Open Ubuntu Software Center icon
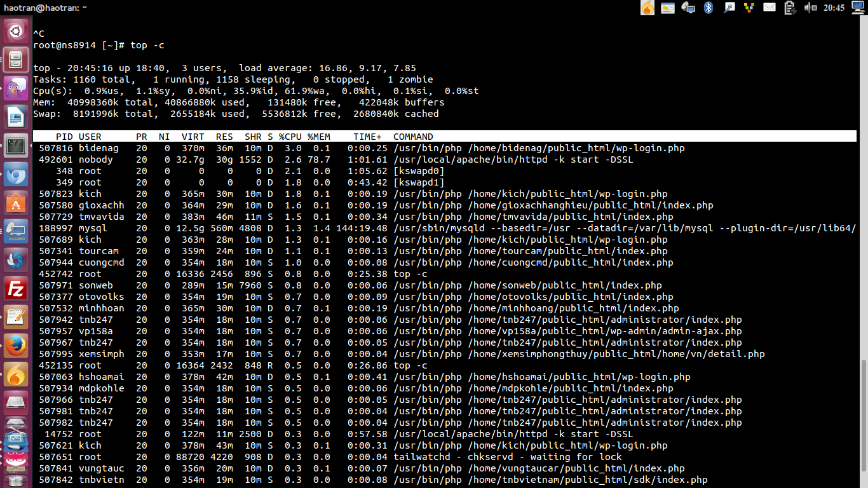 pos(16,203)
